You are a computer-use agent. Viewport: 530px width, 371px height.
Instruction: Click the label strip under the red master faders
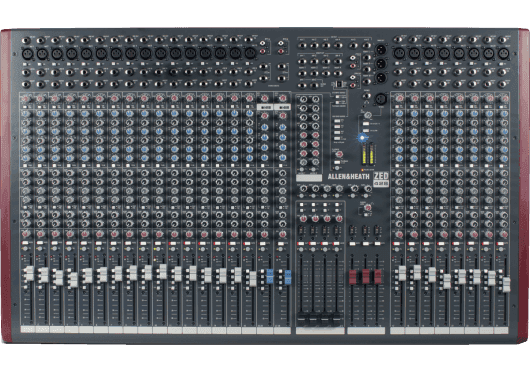[x=366, y=330]
